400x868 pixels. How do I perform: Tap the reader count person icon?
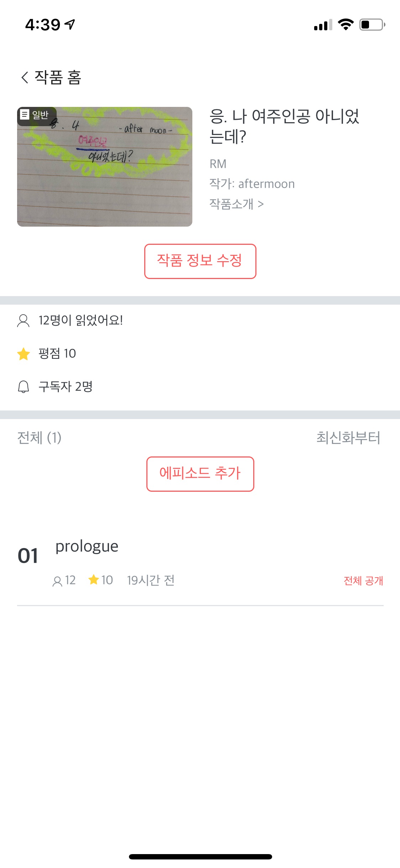[x=24, y=321]
